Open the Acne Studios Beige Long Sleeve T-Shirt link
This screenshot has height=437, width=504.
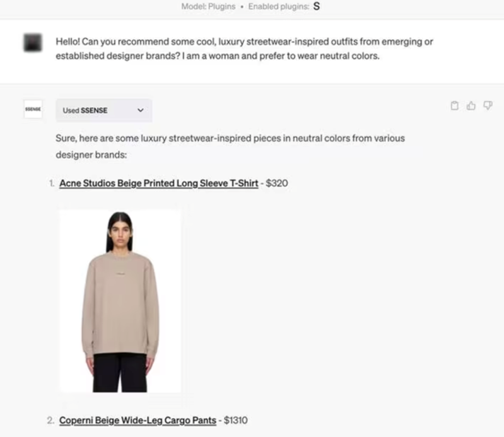(159, 183)
